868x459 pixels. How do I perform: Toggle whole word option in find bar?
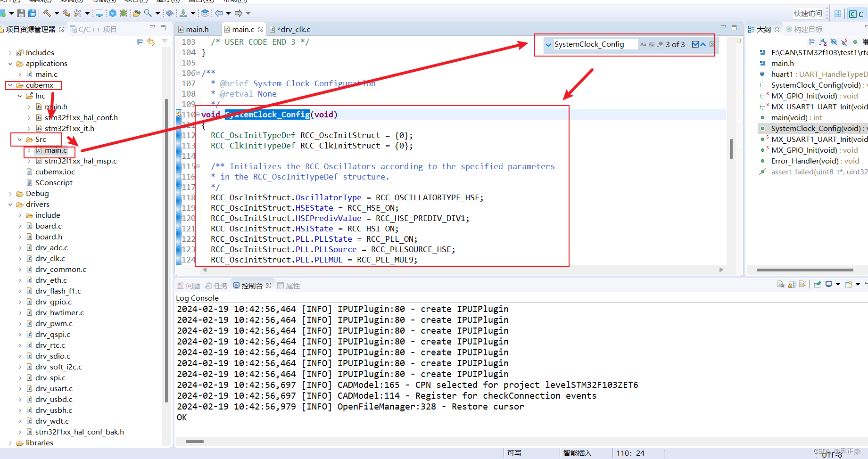[652, 44]
